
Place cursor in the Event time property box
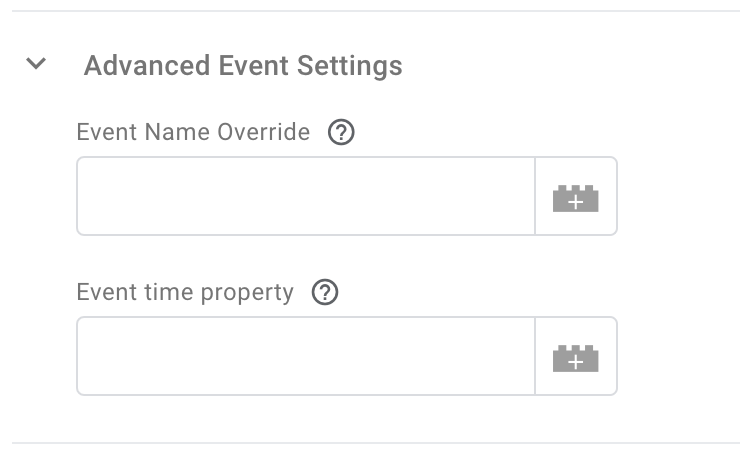tap(306, 357)
